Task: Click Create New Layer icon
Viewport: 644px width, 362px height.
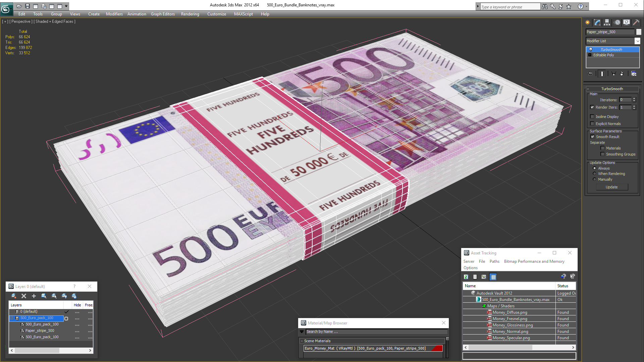Action: 14,296
